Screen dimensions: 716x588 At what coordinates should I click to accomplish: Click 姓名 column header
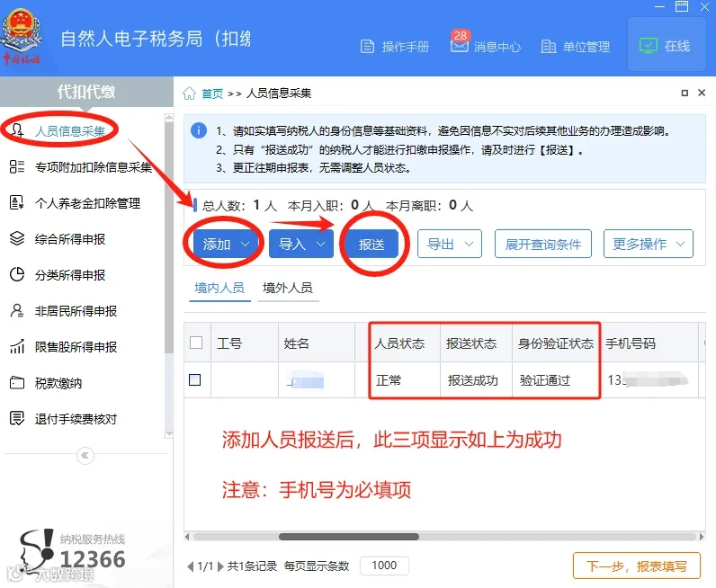click(x=317, y=343)
